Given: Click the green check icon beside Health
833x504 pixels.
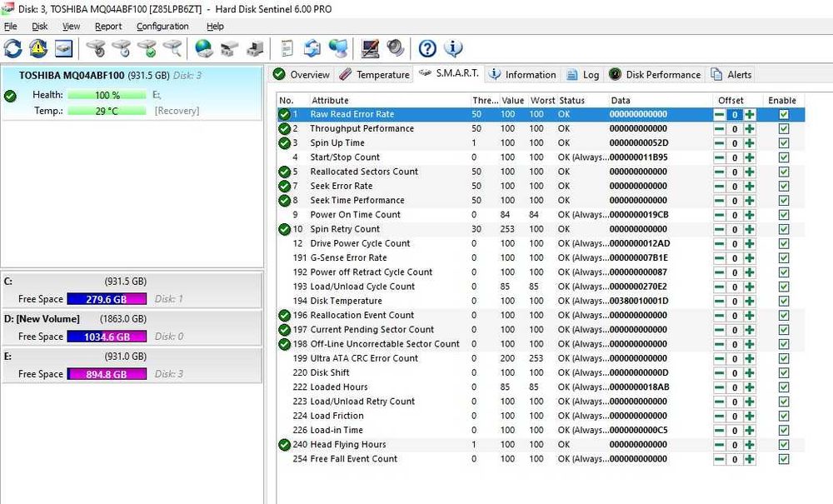Looking at the screenshot, I should point(10,96).
